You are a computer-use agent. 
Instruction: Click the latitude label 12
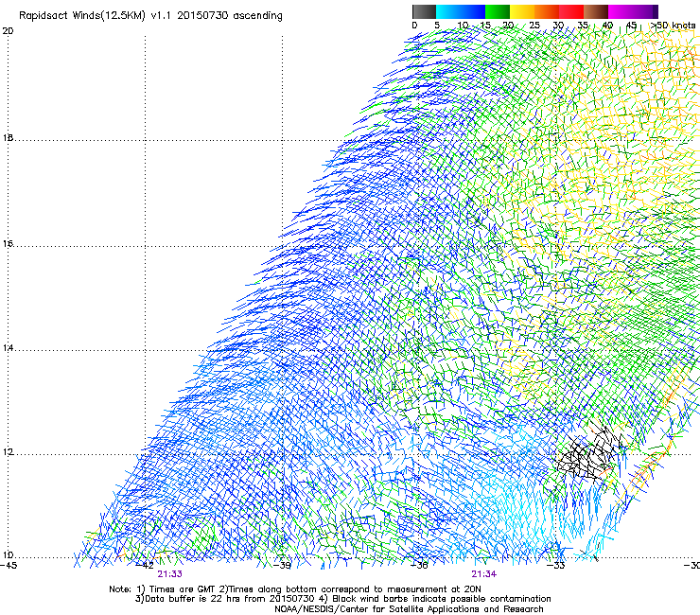pyautogui.click(x=8, y=452)
